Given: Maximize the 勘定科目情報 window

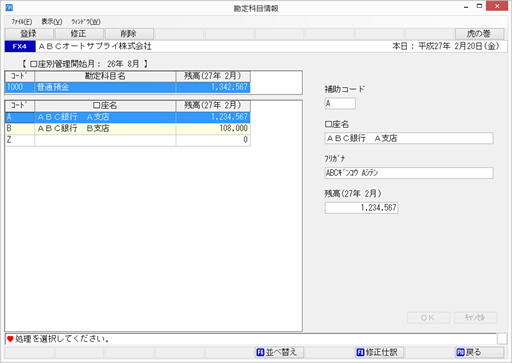Looking at the screenshot, I should click(x=479, y=6).
